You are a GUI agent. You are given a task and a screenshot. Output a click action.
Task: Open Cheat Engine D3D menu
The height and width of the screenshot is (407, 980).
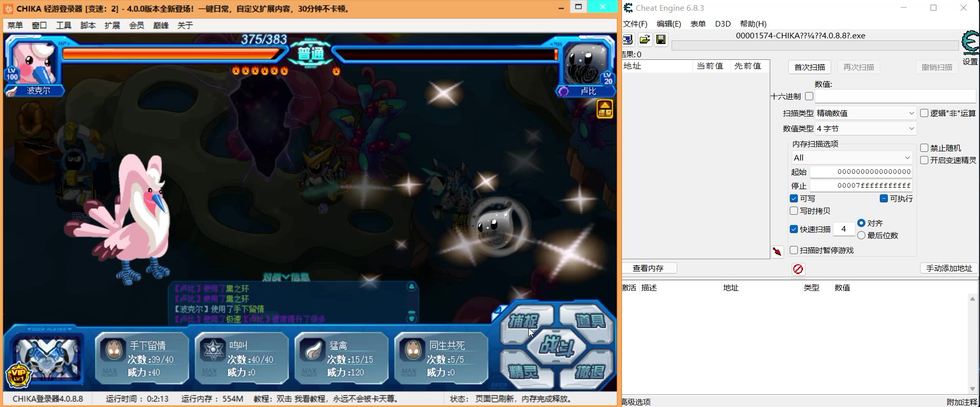(x=723, y=24)
